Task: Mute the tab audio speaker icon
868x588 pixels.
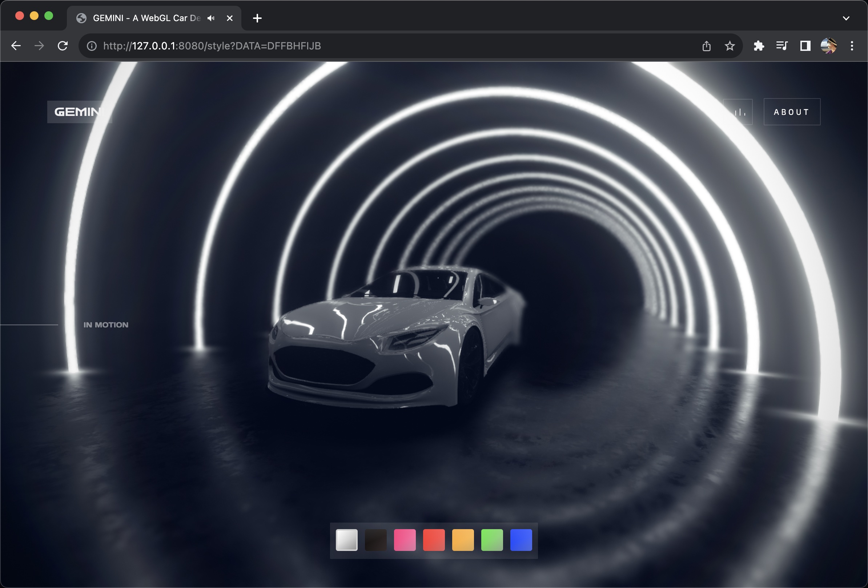Action: click(211, 18)
